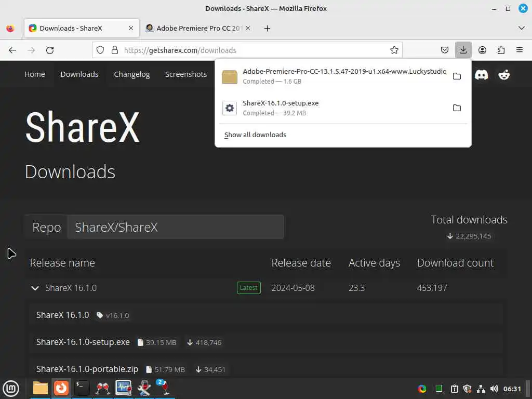Show ShareX setup.exe download in folder
The image size is (532, 399).
pyautogui.click(x=457, y=108)
